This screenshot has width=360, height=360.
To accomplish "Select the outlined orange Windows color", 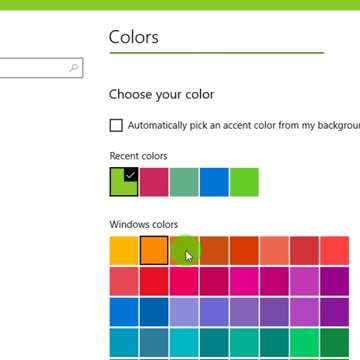I will (x=154, y=251).
